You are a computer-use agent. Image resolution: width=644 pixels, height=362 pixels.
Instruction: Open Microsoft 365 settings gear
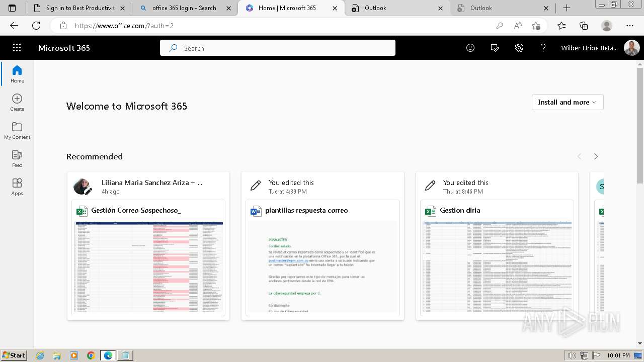pos(519,48)
